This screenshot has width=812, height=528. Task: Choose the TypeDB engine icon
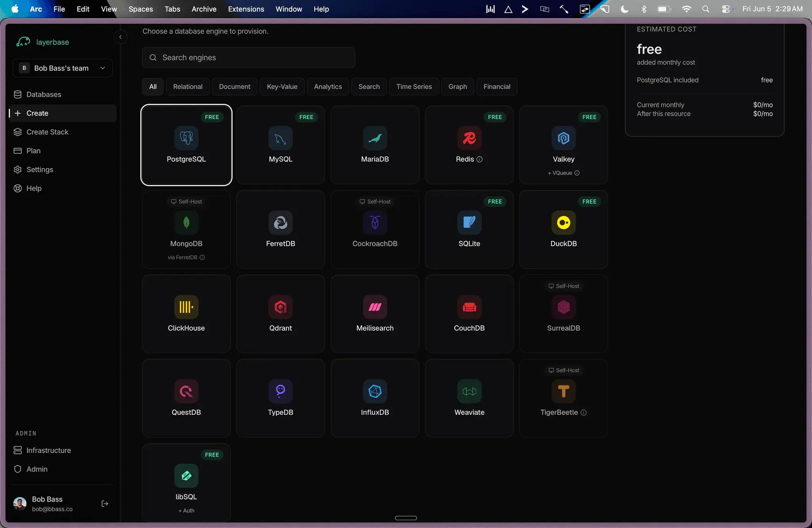click(281, 391)
